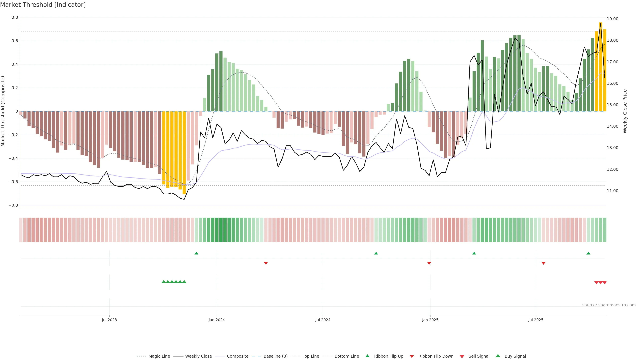Click the Market Threshold [Indicator] title
This screenshot has height=362, width=644.
43,5
